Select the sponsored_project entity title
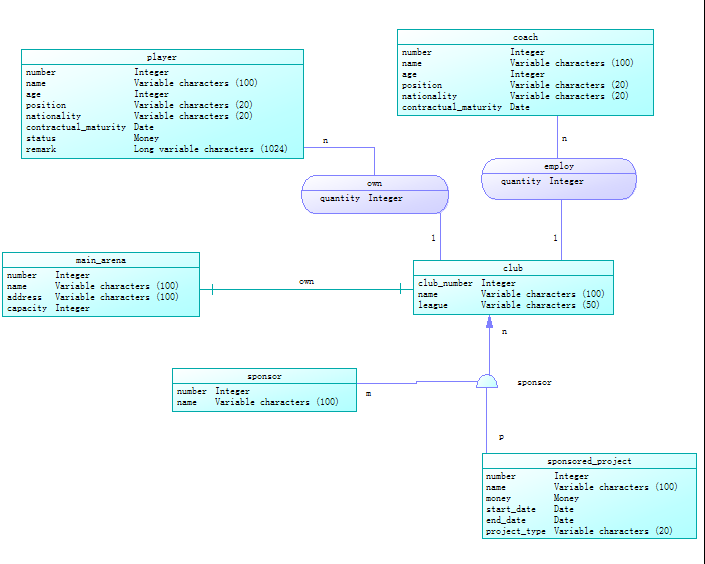705x564 pixels. click(589, 461)
